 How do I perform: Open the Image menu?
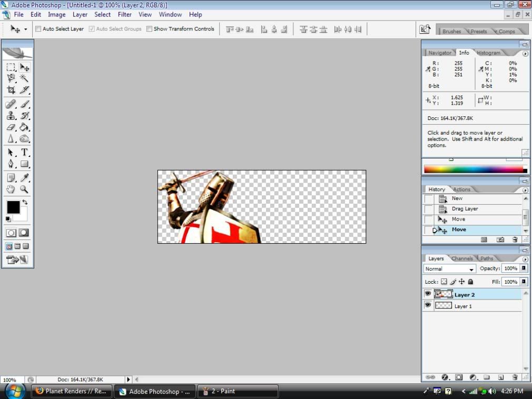pos(57,15)
